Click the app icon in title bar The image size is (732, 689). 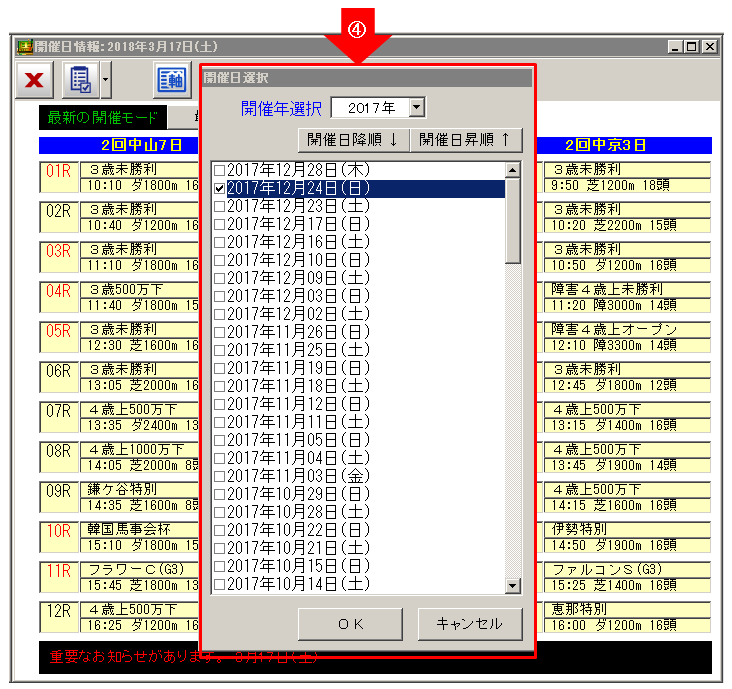point(24,47)
